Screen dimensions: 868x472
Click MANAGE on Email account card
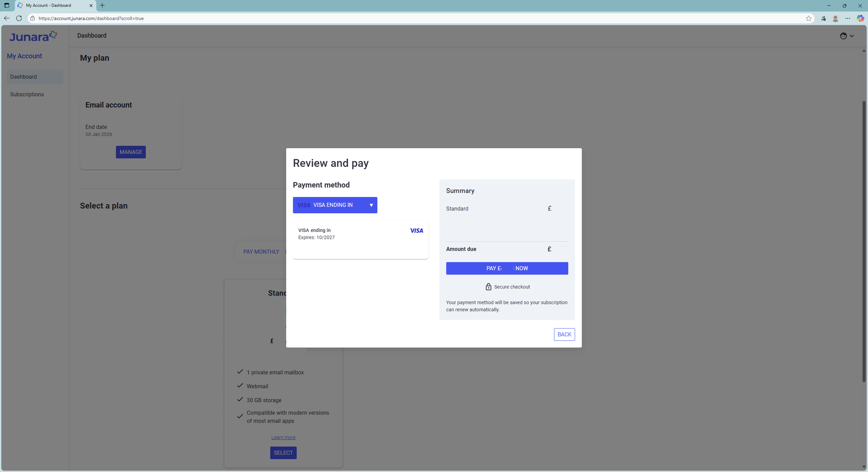point(131,152)
